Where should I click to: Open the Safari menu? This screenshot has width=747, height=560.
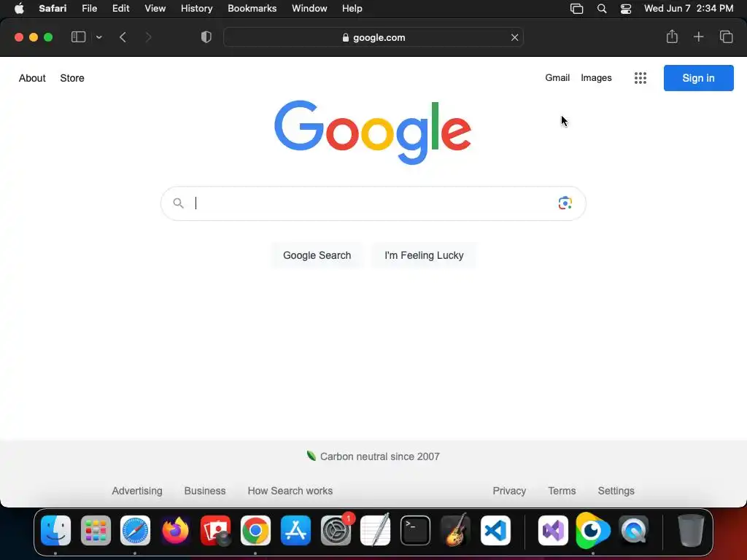click(53, 9)
